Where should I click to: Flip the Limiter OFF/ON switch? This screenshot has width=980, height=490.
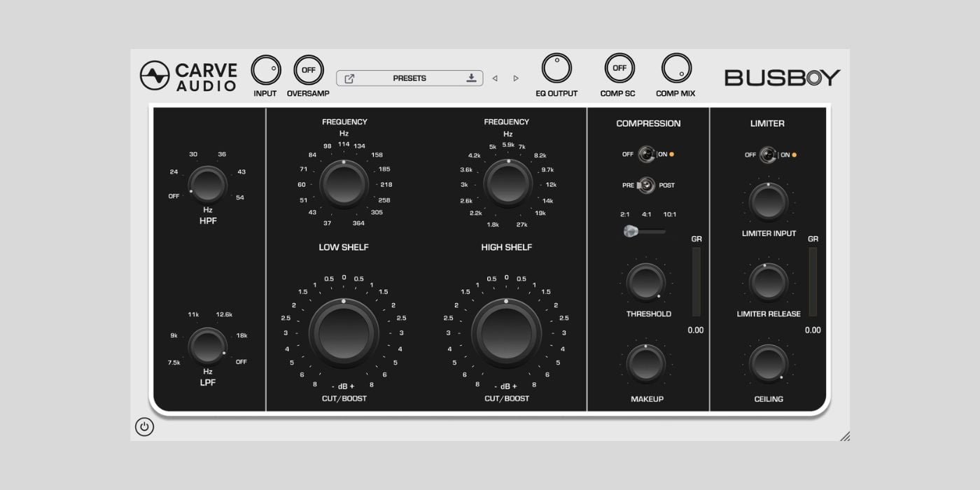click(x=769, y=155)
